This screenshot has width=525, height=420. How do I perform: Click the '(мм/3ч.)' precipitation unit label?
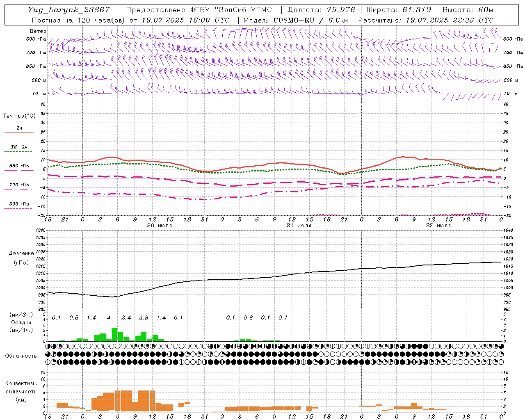(x=21, y=315)
